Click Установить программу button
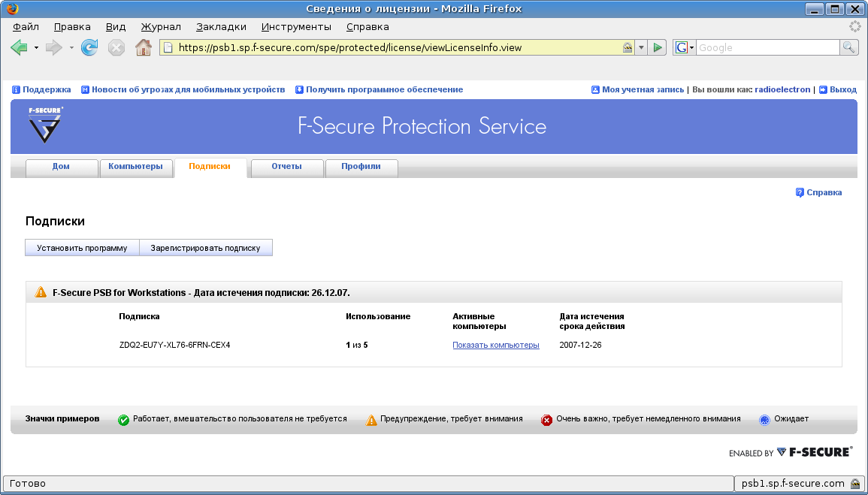This screenshot has width=868, height=495. click(82, 248)
